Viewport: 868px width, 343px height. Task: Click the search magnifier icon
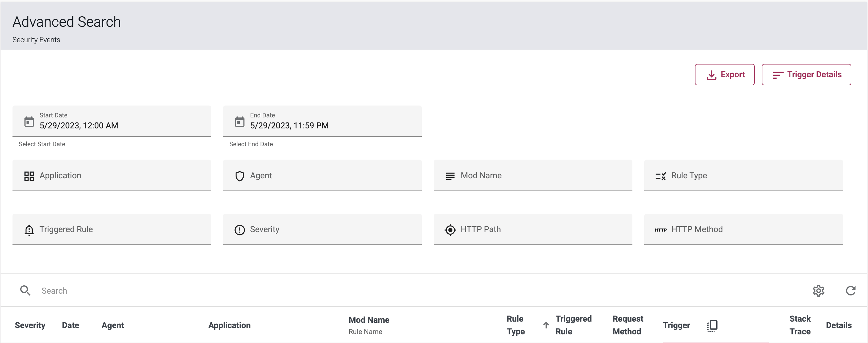coord(25,290)
